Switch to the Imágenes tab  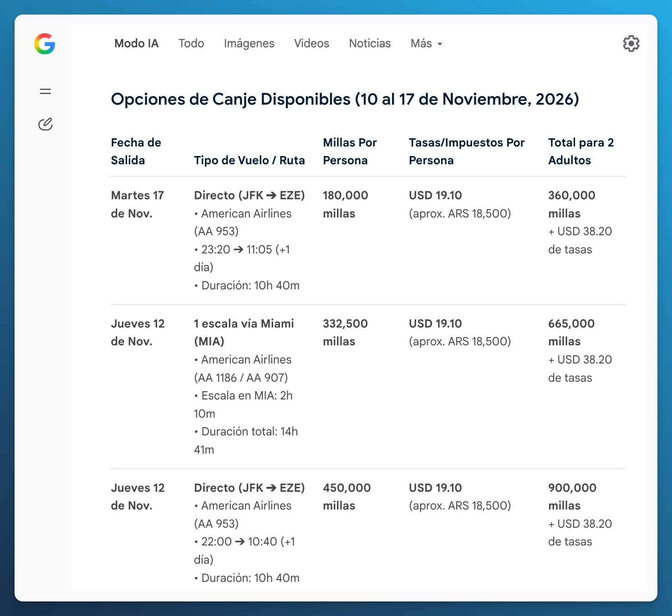249,44
